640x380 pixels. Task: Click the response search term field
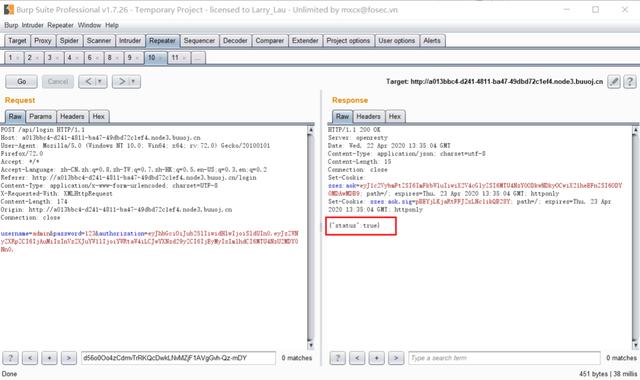tap(504, 358)
